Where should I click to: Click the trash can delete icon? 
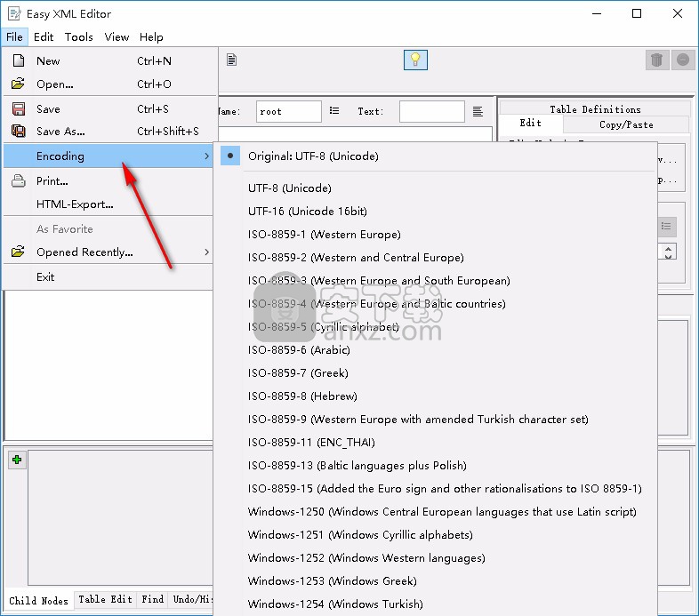656,60
